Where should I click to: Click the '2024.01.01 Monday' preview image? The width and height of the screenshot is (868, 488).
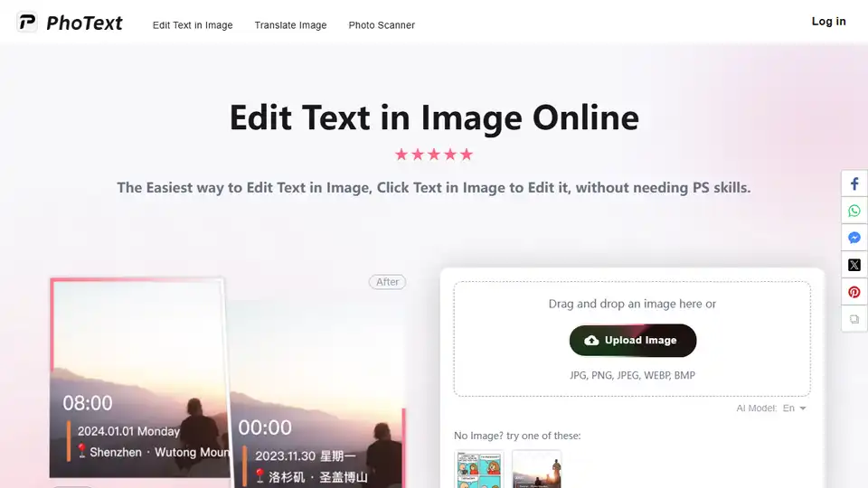[138, 378]
